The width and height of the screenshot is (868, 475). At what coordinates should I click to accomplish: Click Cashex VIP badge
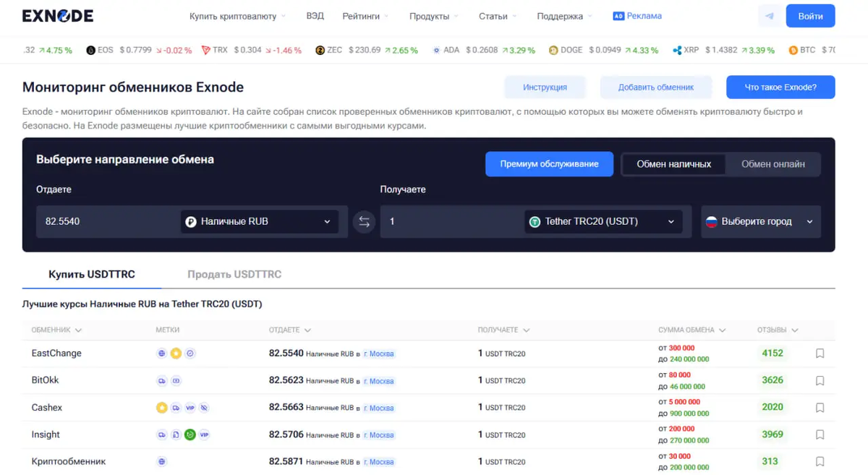pyautogui.click(x=190, y=408)
